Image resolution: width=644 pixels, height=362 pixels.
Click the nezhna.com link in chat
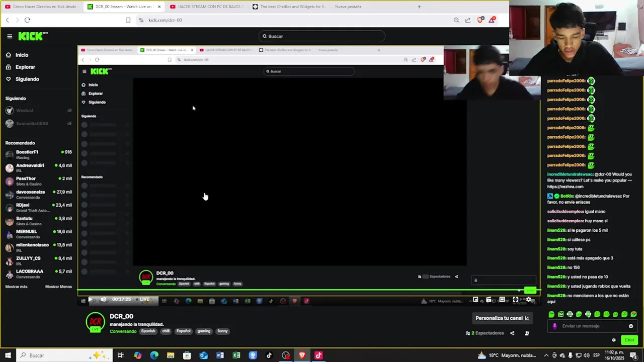[x=565, y=187]
